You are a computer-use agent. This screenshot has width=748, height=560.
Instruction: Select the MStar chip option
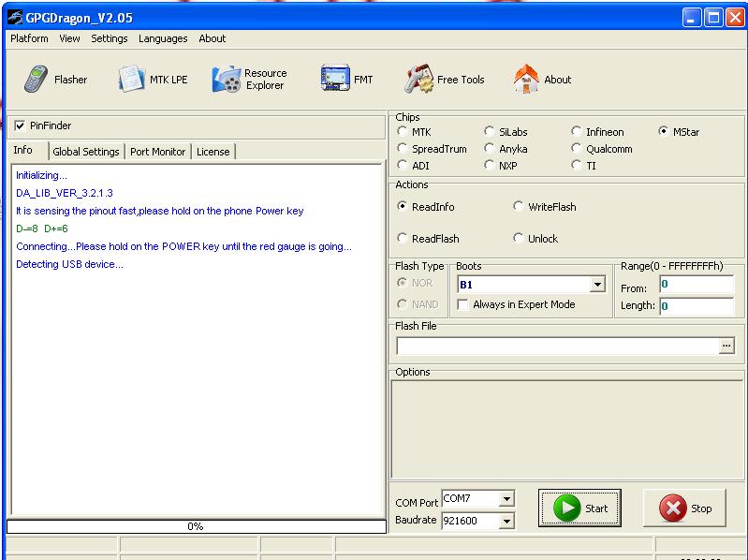pos(663,131)
